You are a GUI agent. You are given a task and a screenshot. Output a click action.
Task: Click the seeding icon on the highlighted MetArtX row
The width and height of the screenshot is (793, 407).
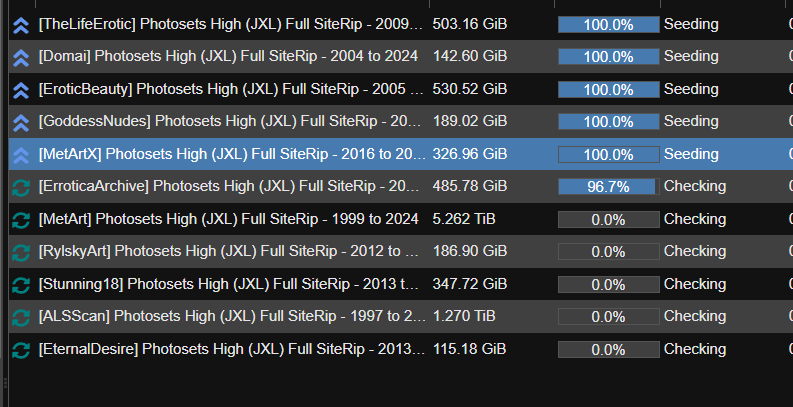coord(20,154)
